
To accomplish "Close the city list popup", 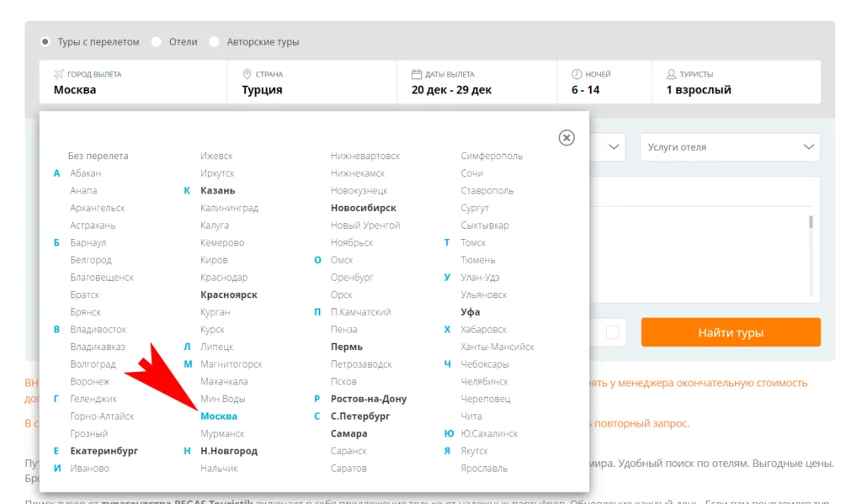I will click(567, 137).
